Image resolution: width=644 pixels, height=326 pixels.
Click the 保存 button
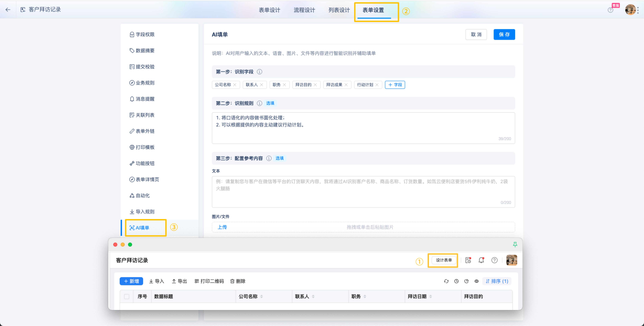click(504, 34)
